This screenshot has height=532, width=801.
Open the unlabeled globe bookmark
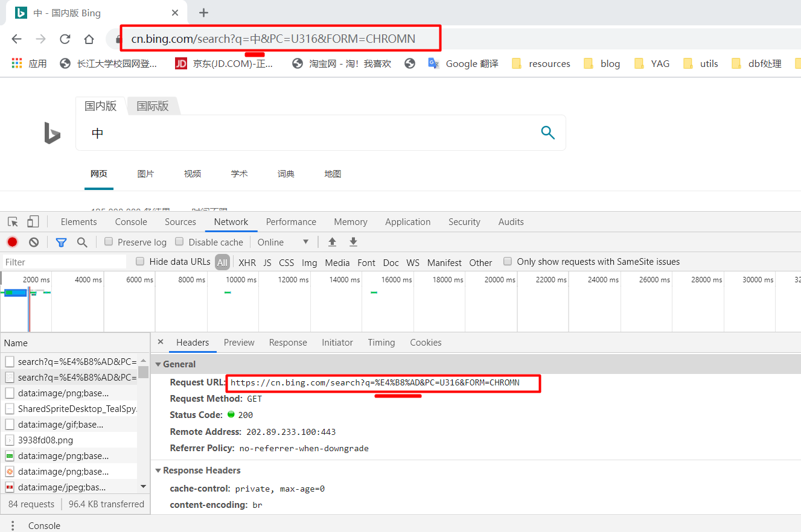410,63
